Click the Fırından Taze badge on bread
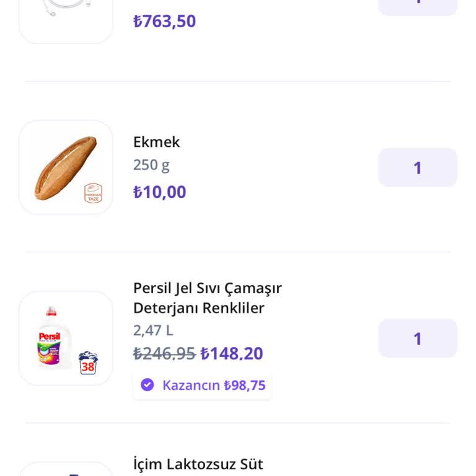Viewport: 476px width, 476px height. [x=93, y=193]
